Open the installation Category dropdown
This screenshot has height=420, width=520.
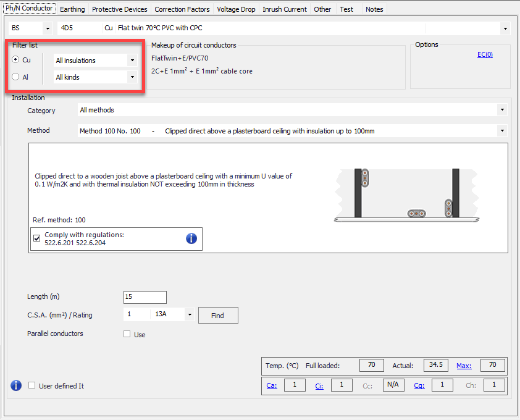point(292,110)
